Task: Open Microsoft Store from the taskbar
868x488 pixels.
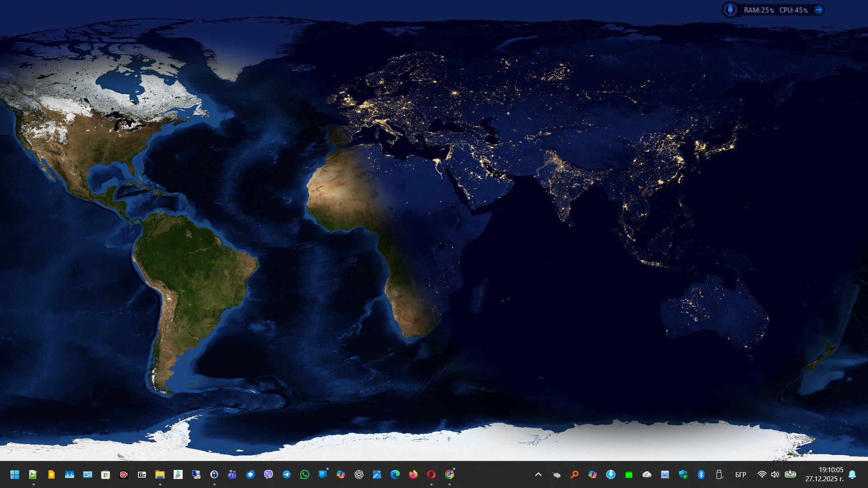Action: coord(106,474)
